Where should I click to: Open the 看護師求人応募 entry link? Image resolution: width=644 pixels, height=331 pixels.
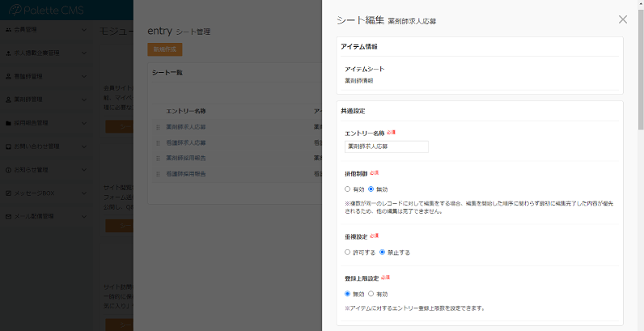[185, 143]
